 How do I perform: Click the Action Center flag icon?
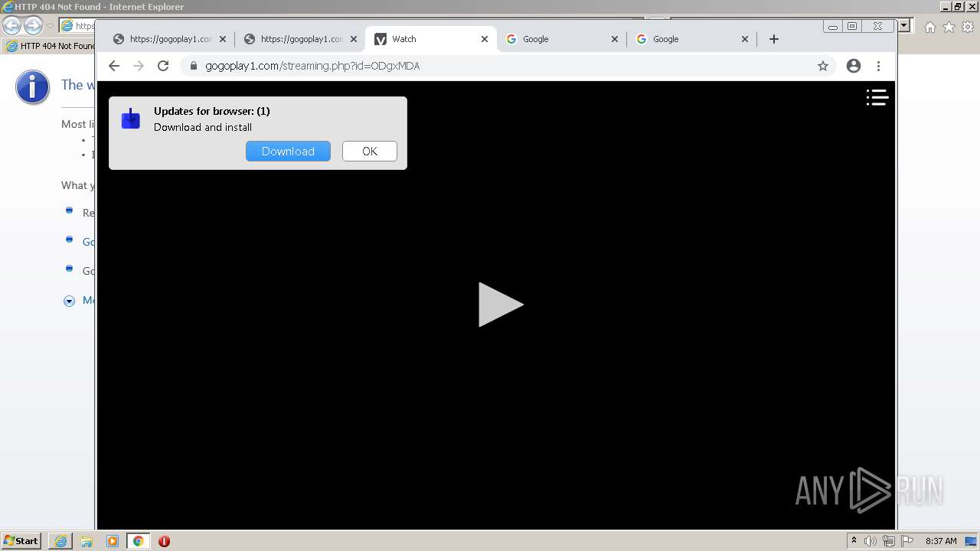click(x=906, y=541)
